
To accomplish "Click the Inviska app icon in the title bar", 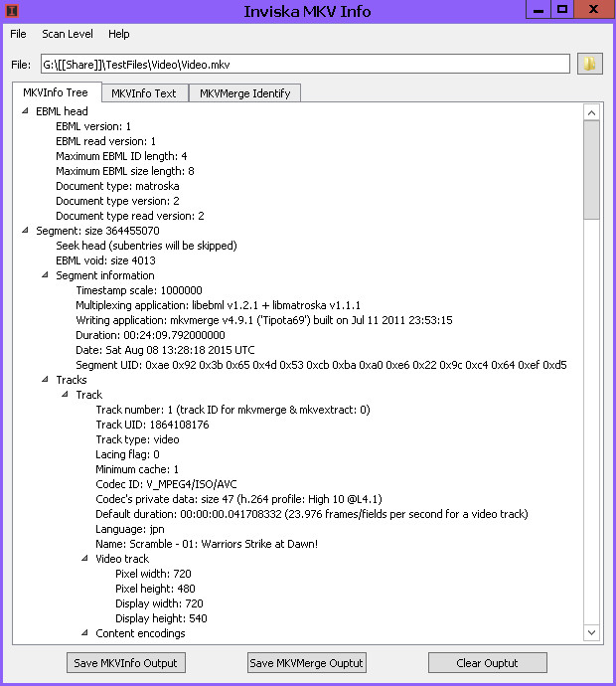I will (x=12, y=11).
